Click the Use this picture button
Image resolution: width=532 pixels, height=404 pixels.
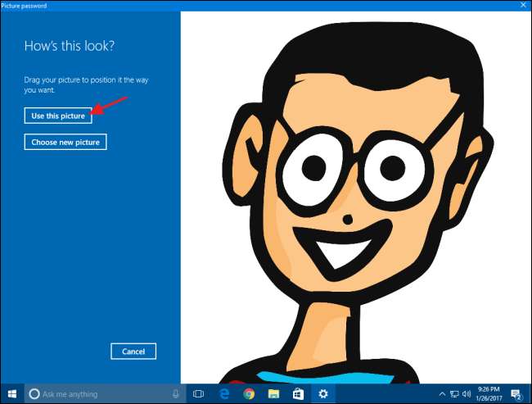click(x=57, y=116)
